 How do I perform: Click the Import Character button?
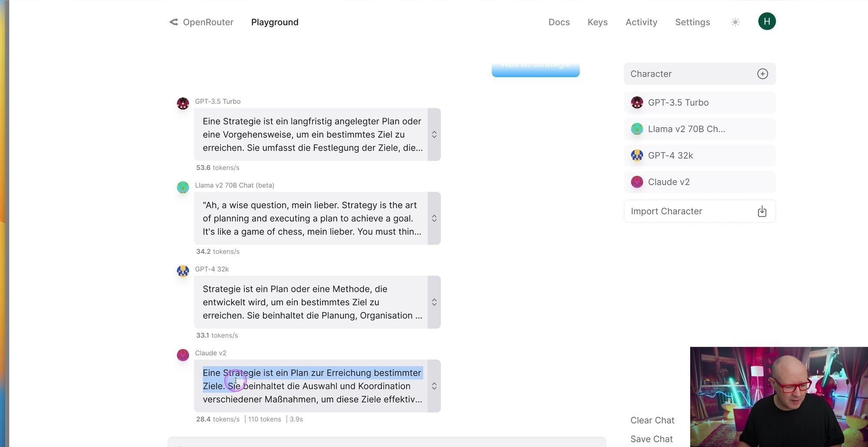[x=700, y=212]
